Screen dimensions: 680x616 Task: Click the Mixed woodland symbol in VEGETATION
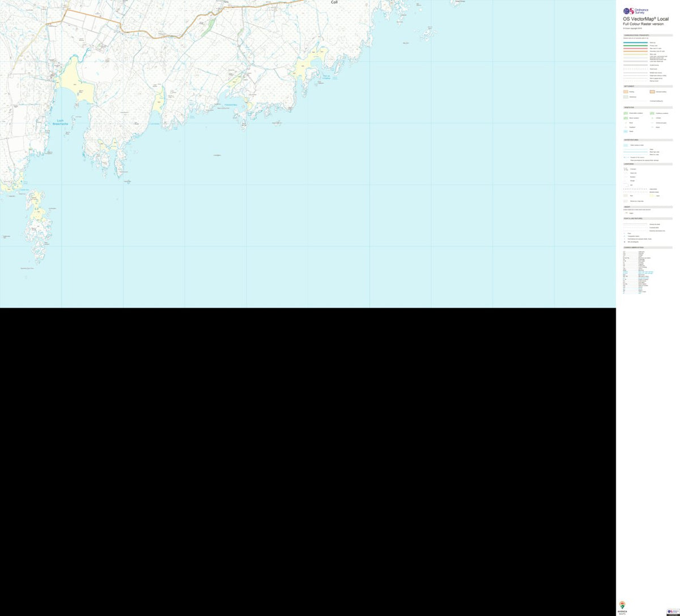tap(626, 117)
